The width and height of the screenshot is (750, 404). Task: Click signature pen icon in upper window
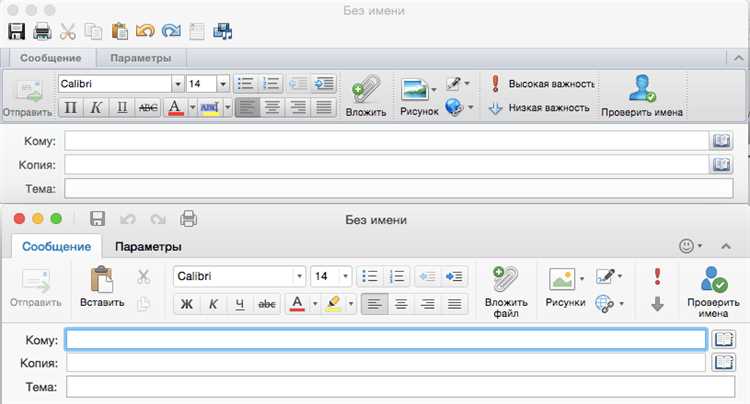[x=453, y=84]
